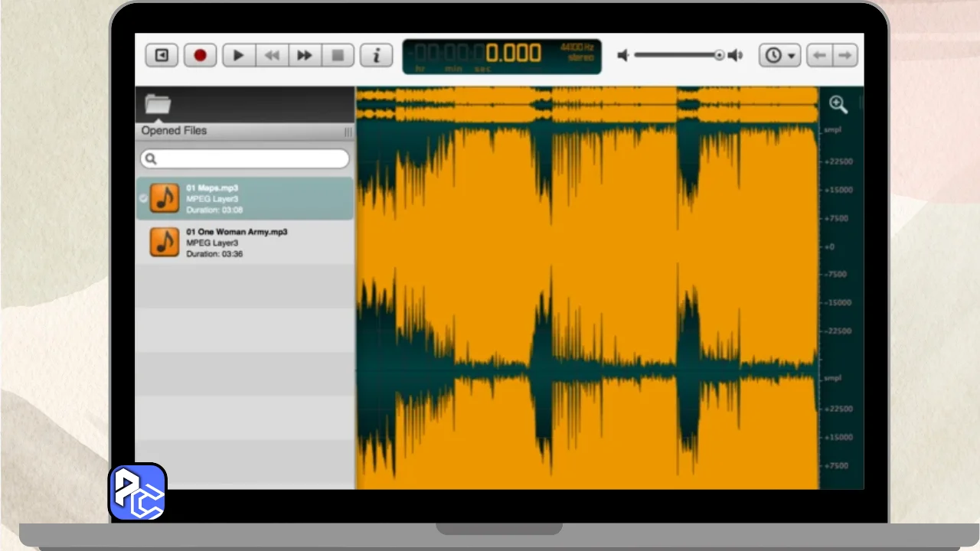This screenshot has width=980, height=551.
Task: Click the time counter display
Action: [501, 56]
